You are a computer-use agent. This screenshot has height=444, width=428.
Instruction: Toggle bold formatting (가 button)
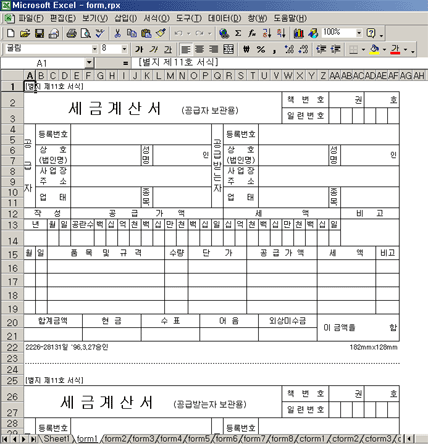pyautogui.click(x=139, y=50)
